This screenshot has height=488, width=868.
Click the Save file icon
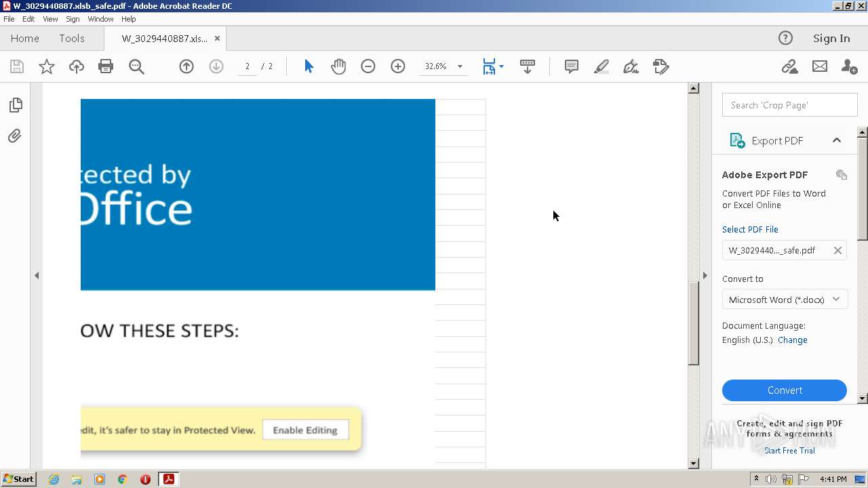click(17, 66)
